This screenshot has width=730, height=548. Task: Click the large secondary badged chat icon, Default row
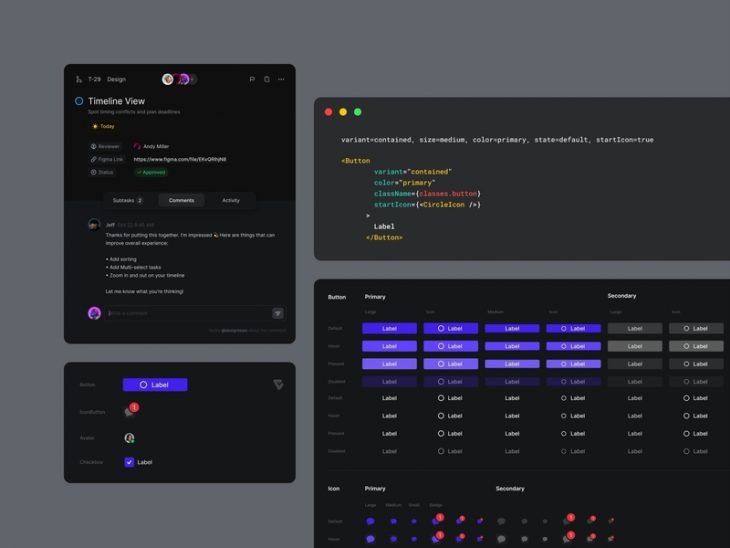coord(568,520)
